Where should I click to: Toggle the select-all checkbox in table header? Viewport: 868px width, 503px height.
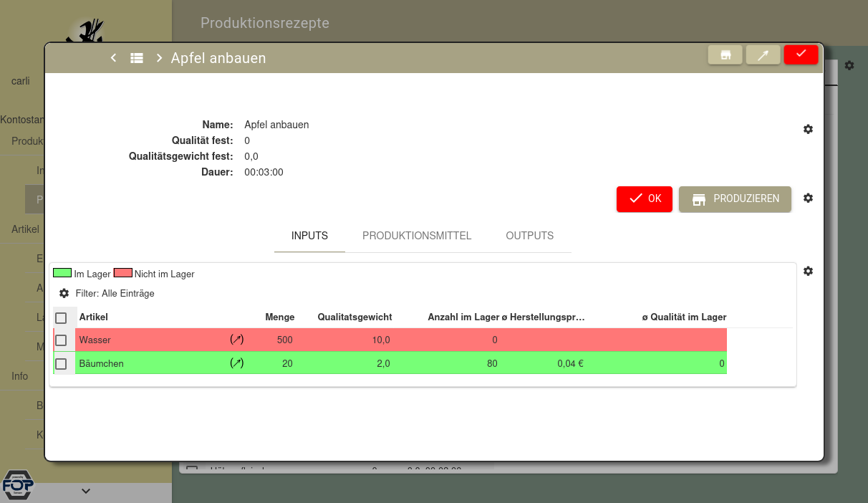click(x=61, y=317)
